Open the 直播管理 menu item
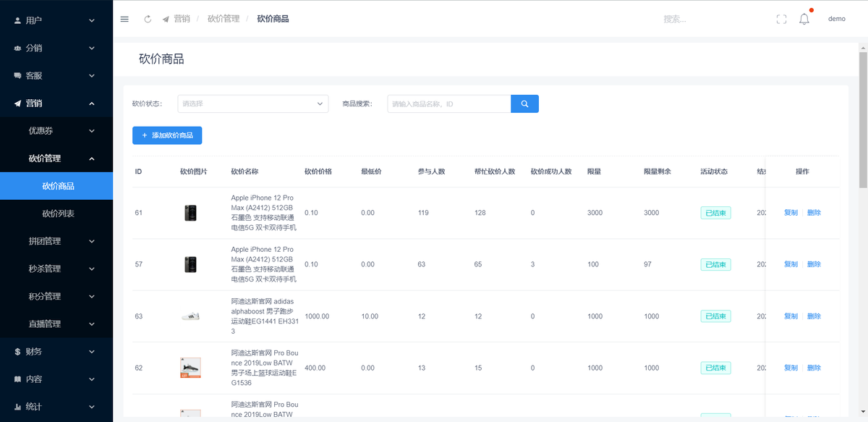 (x=56, y=324)
